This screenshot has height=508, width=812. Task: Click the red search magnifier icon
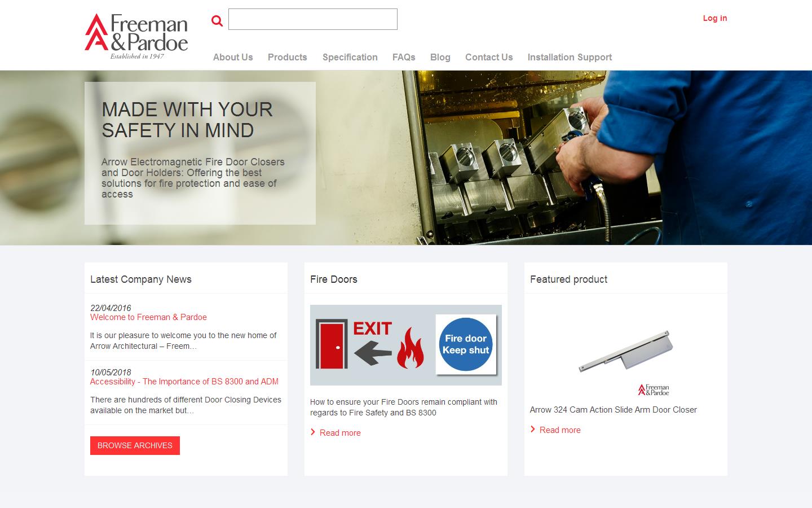pos(217,21)
